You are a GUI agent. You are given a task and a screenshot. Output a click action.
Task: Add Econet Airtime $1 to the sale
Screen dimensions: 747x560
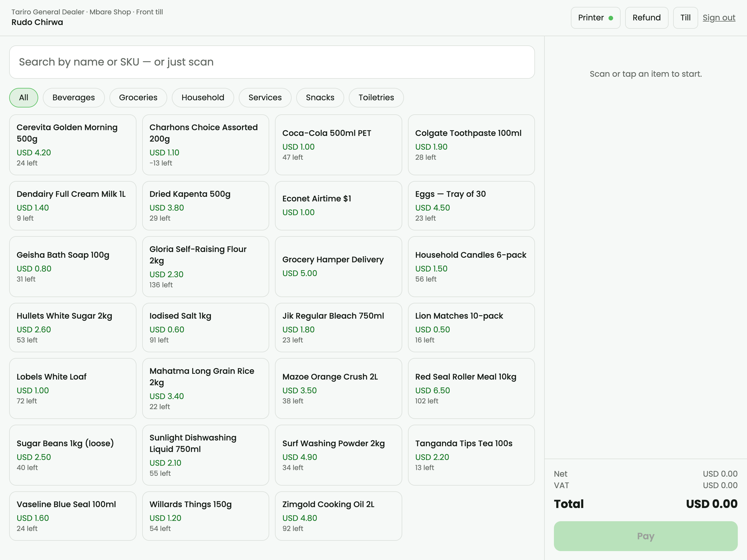coord(338,206)
